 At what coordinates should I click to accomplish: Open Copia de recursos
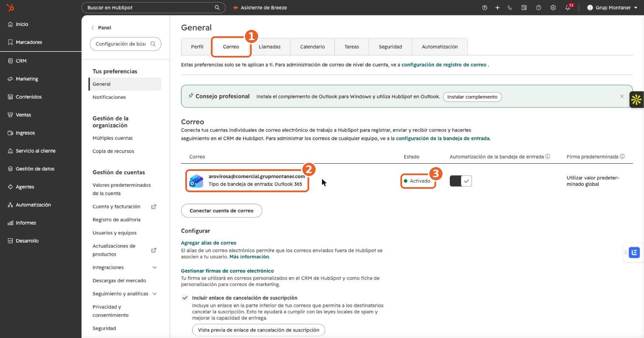pos(113,151)
